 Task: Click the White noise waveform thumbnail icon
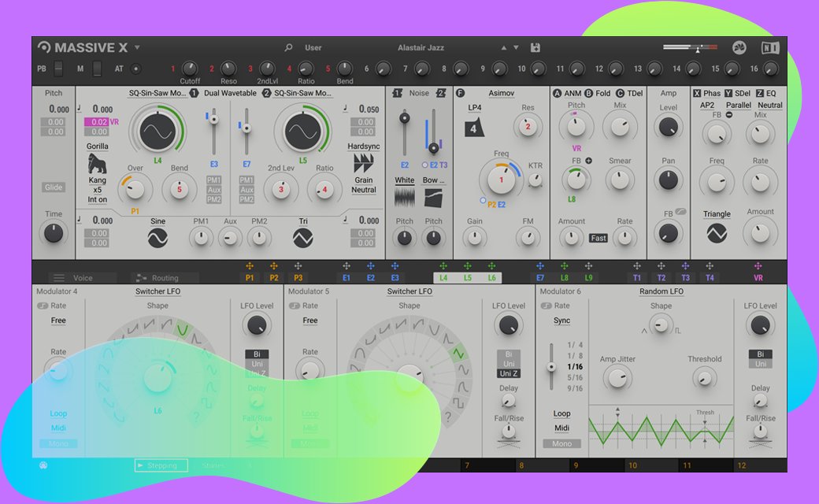(405, 196)
